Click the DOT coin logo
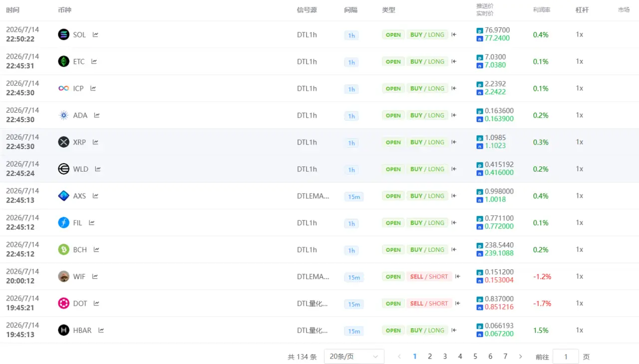Viewport: 639px width, 364px height. pos(63,303)
